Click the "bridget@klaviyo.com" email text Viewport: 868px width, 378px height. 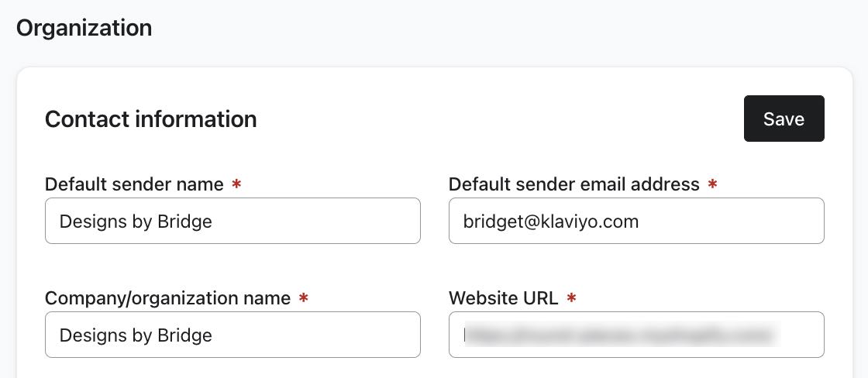tap(550, 222)
